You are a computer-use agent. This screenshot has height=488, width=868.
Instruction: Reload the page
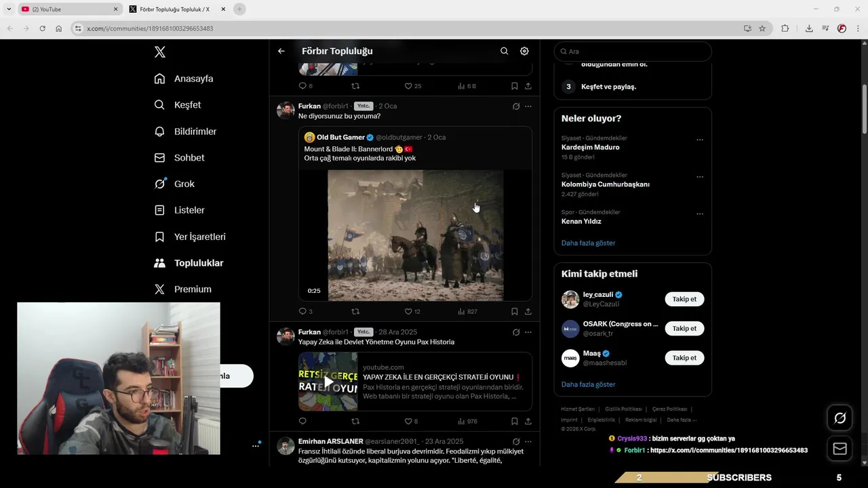[x=42, y=28]
